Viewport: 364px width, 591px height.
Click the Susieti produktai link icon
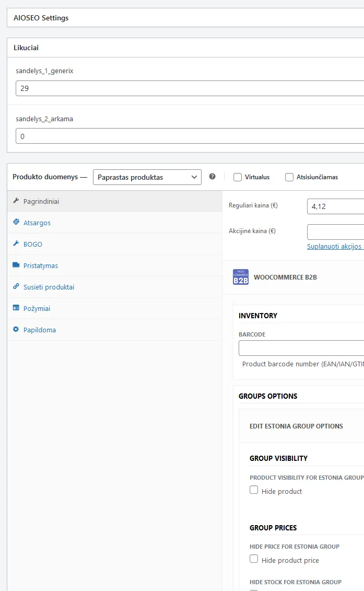[x=16, y=287]
